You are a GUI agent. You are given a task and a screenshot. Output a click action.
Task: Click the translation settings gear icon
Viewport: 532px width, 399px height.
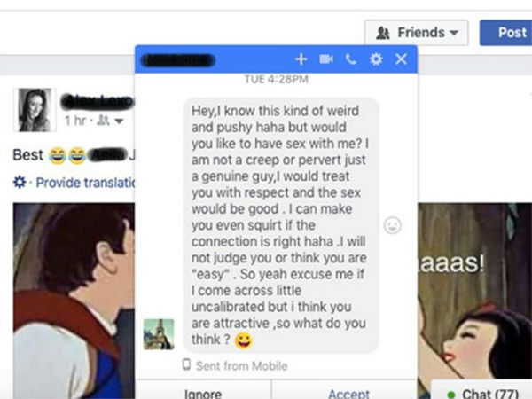tap(20, 182)
